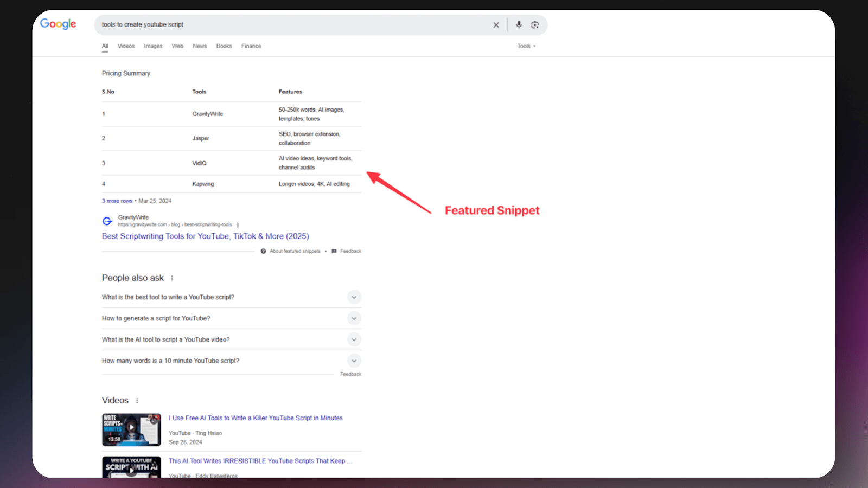Image resolution: width=868 pixels, height=488 pixels.
Task: Click the Feedback flag icon under snippet
Action: (334, 251)
